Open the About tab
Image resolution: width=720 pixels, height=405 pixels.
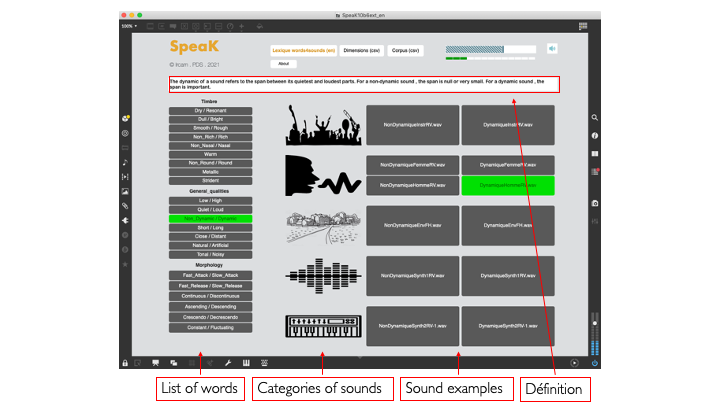click(283, 64)
